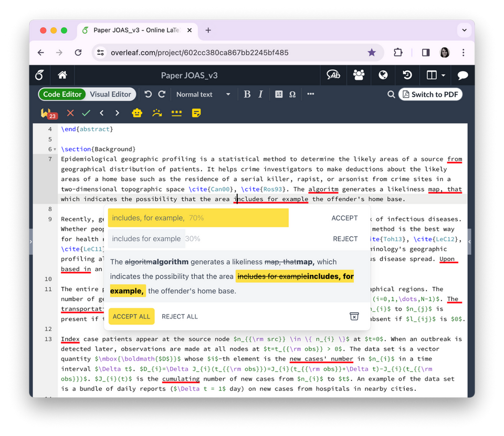
Task: Open a new browser tab
Action: pos(208,30)
